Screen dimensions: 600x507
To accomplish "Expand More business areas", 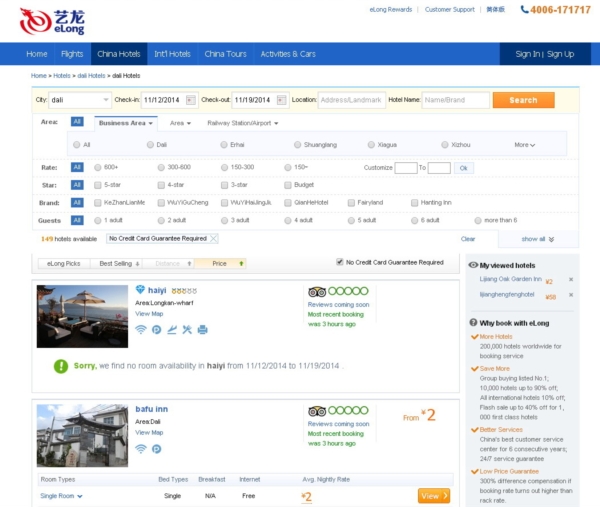I will (x=525, y=145).
